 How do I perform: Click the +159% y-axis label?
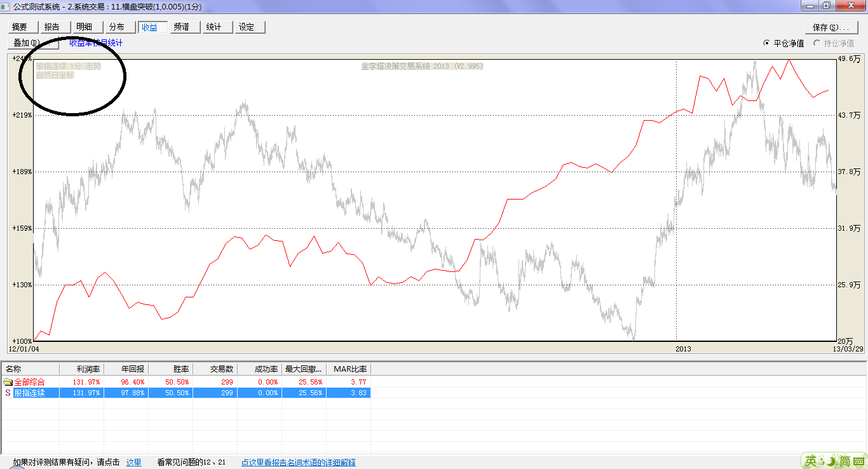click(x=22, y=228)
